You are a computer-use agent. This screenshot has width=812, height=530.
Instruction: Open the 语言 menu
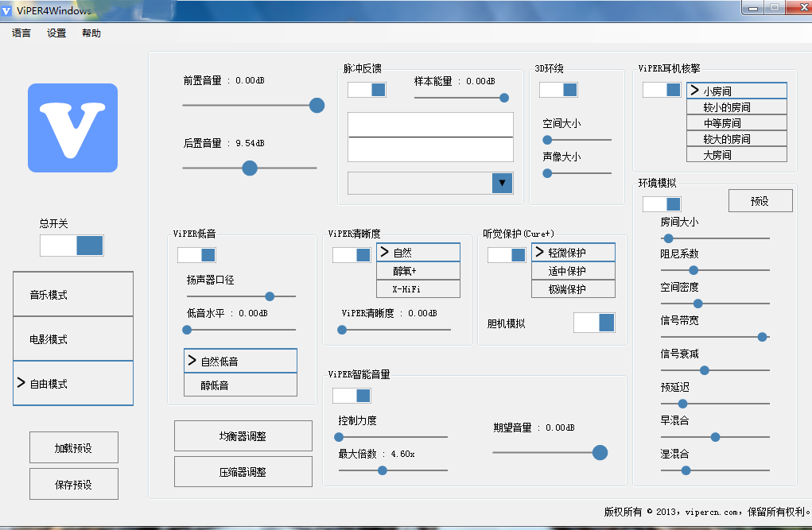[x=21, y=33]
